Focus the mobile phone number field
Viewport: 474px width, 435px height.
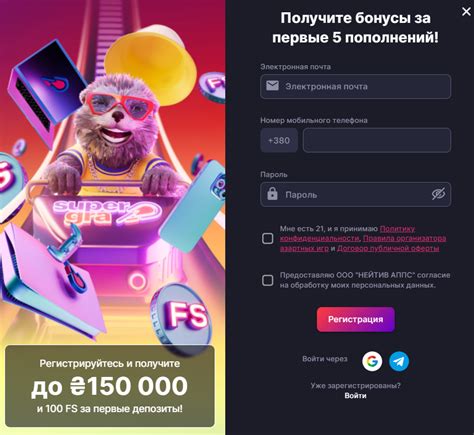click(x=377, y=140)
